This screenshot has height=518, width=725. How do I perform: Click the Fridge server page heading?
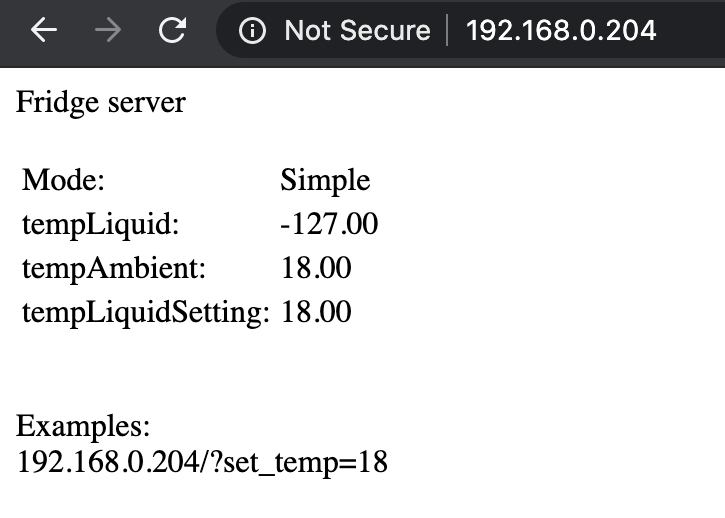[x=101, y=103]
